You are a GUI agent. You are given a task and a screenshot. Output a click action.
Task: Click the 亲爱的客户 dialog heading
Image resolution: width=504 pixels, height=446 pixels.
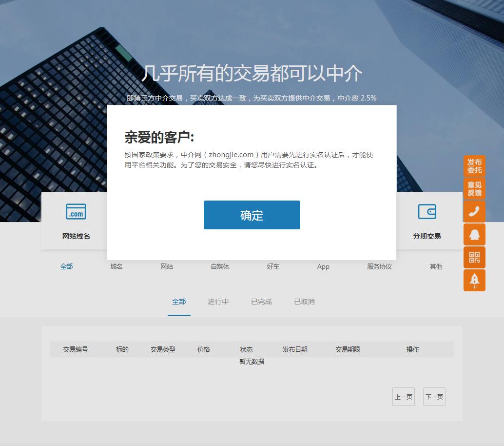click(159, 138)
